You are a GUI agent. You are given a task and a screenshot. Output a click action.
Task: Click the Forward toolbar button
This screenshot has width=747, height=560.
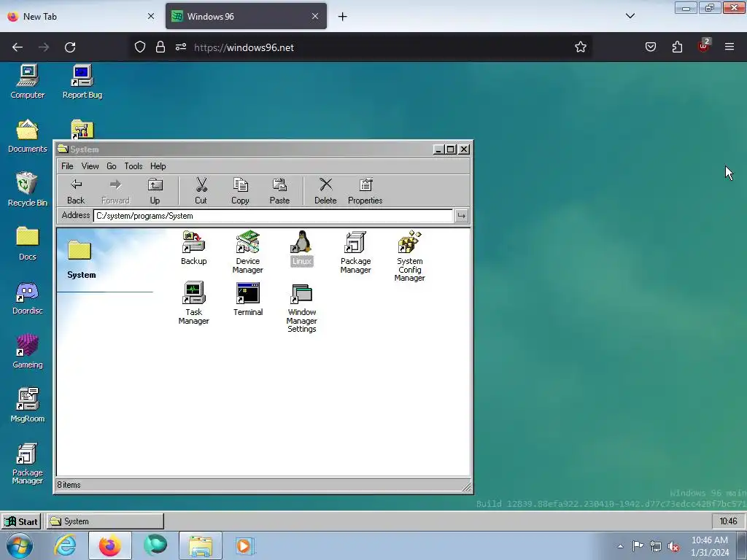(x=115, y=191)
